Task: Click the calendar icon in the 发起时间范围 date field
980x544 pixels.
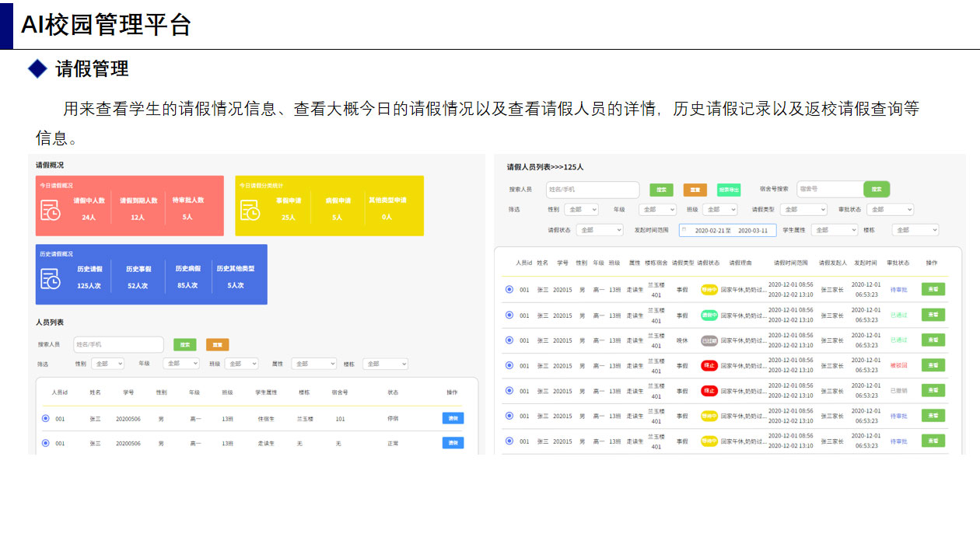Action: click(x=684, y=230)
